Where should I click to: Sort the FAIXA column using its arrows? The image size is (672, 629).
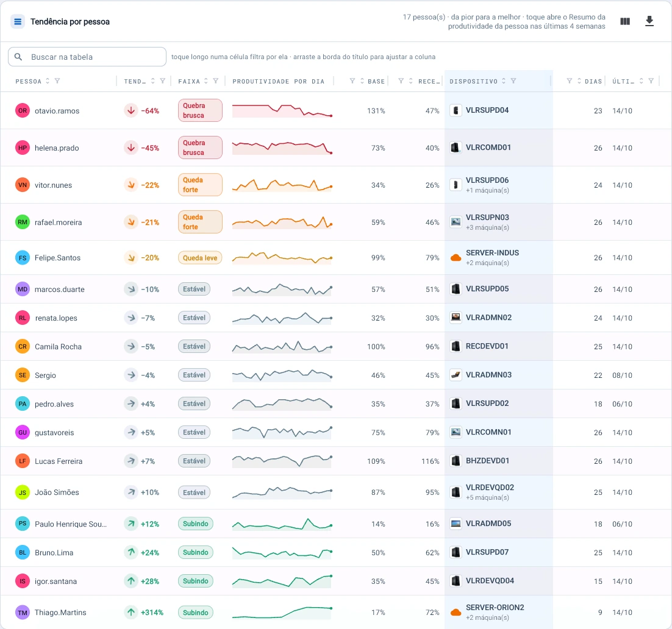206,81
